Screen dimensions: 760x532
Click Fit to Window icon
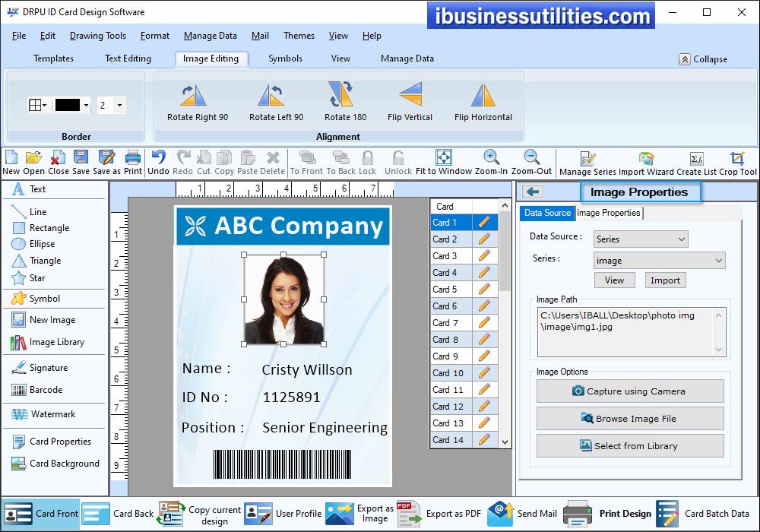pos(444,158)
